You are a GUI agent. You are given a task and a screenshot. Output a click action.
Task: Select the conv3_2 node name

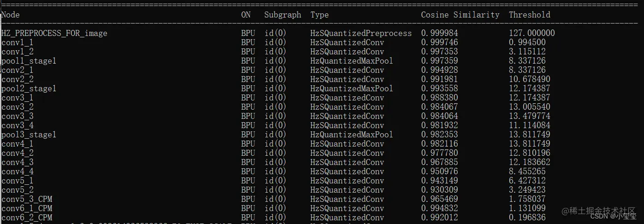pyautogui.click(x=18, y=107)
